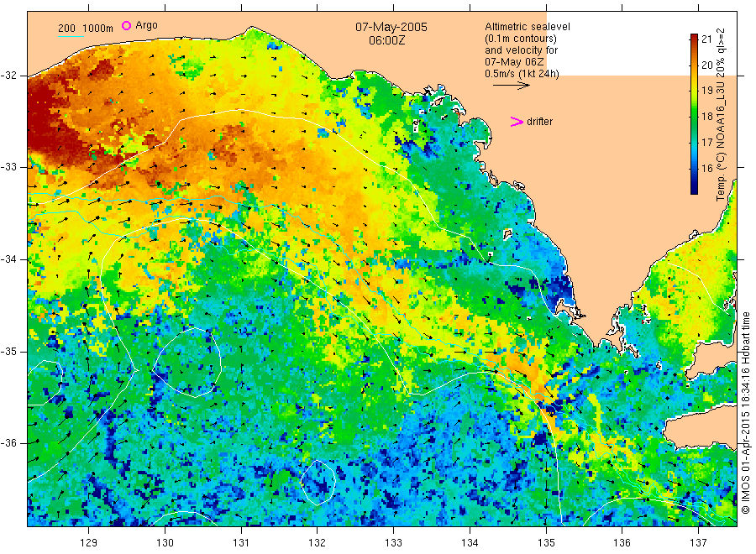Screen dimensions: 756x554
Task: Click the longitude axis label '129'
Action: (x=89, y=543)
